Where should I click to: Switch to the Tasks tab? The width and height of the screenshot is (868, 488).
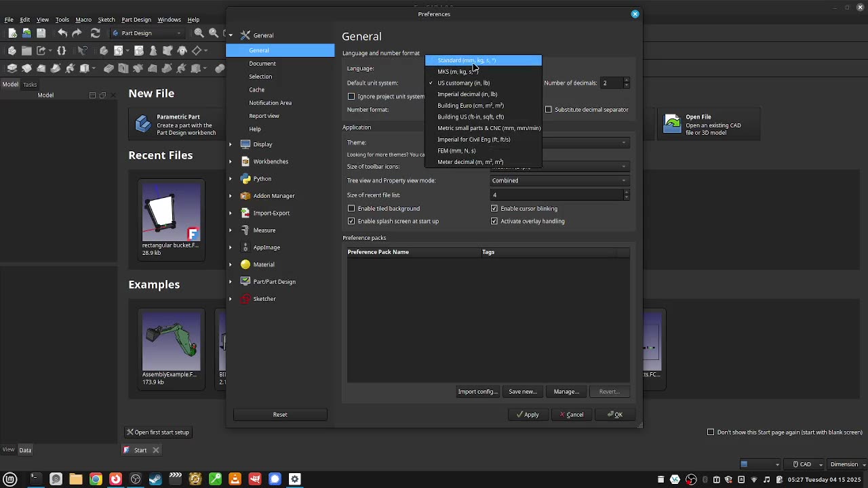tap(30, 85)
